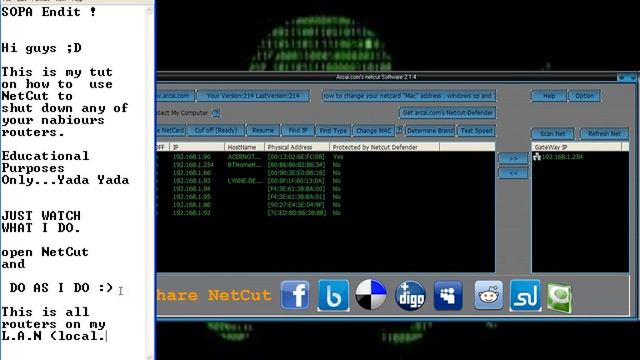
Task: Select the 192.168.1.94 host row
Action: tap(326, 189)
